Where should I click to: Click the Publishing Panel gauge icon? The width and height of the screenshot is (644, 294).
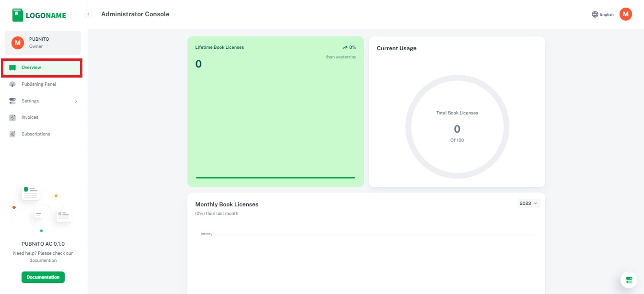(x=12, y=84)
